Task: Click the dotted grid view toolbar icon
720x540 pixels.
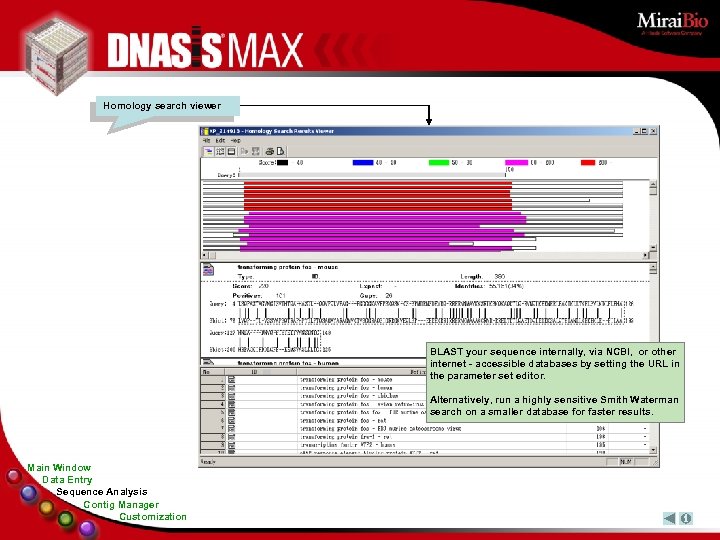Action: [220, 151]
